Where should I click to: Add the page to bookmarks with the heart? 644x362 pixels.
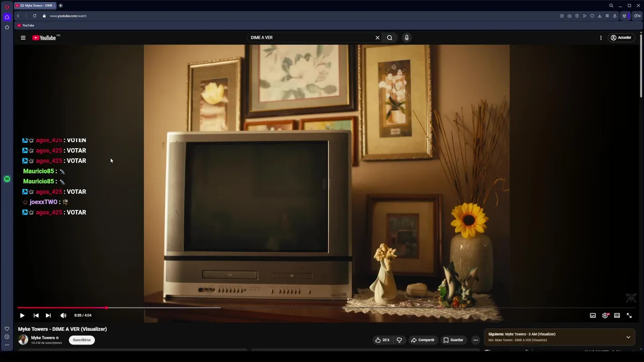(592, 16)
